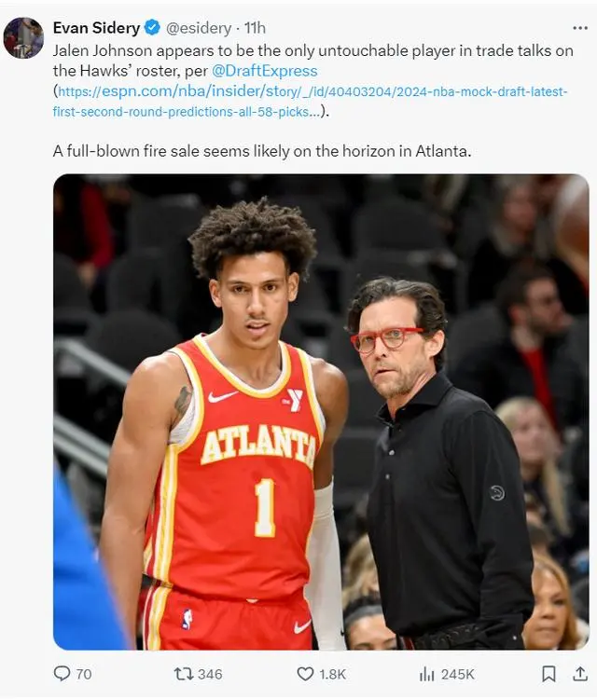Open the three-dot more options menu
This screenshot has height=700, width=597.
click(x=580, y=28)
